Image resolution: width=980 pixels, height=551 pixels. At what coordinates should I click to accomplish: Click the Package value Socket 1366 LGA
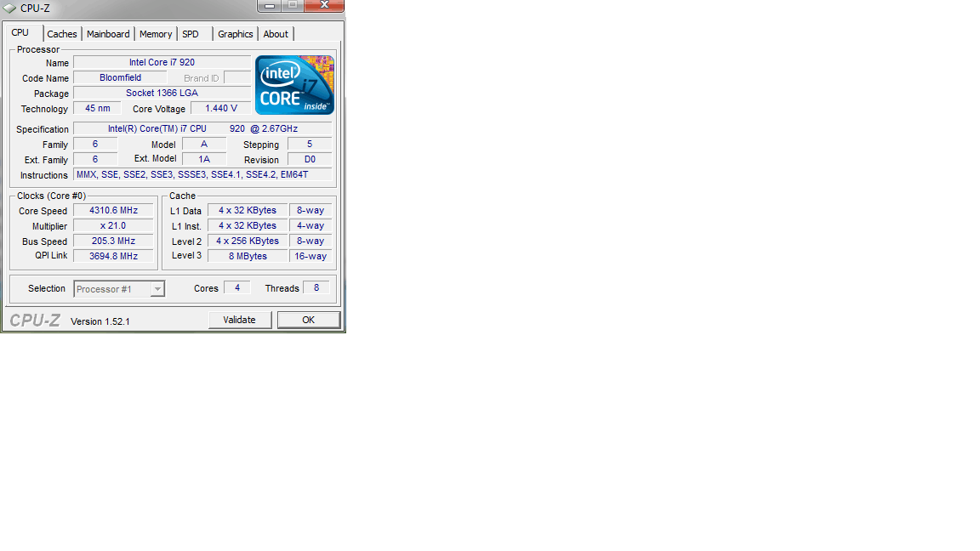162,93
